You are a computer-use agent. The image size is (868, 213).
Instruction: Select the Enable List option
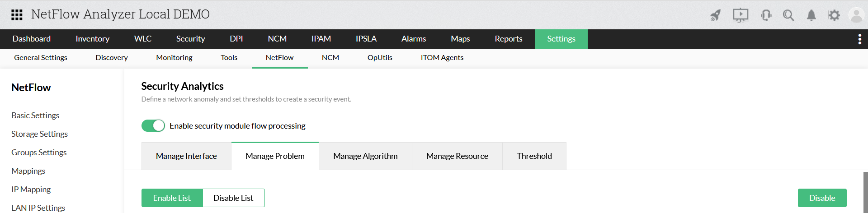172,198
